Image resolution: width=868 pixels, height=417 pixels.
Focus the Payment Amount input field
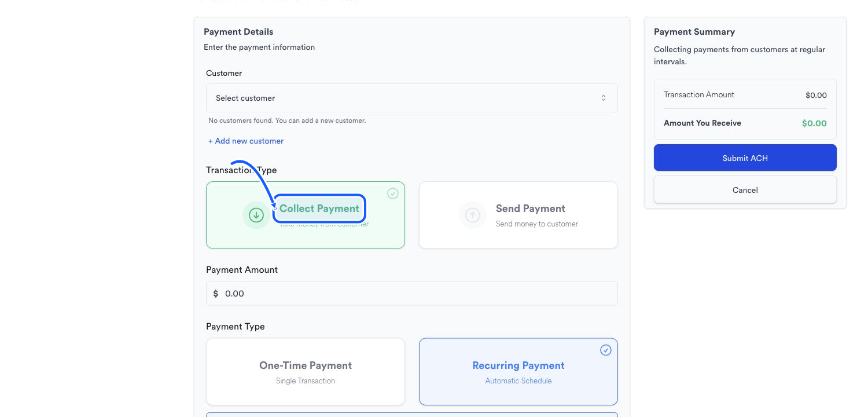pyautogui.click(x=412, y=294)
